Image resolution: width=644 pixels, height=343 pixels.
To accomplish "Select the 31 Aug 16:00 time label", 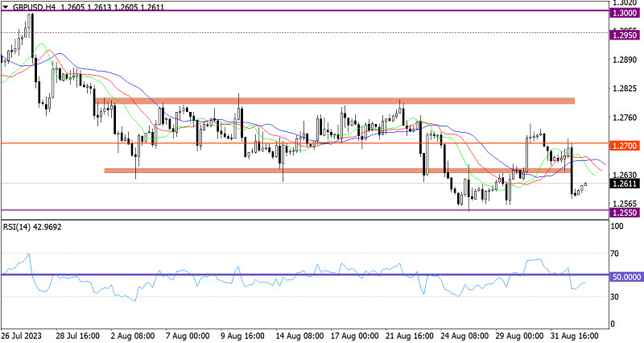I will pyautogui.click(x=575, y=336).
